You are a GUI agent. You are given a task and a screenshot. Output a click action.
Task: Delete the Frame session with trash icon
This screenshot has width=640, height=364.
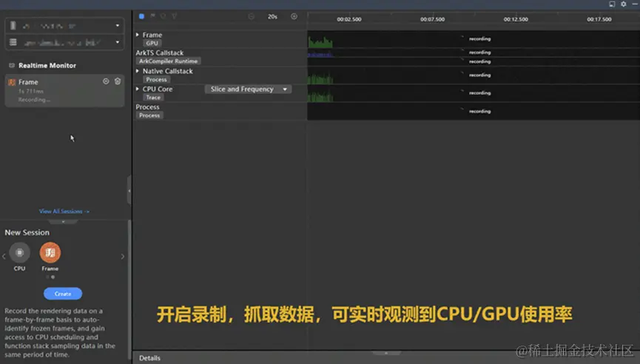tap(118, 81)
